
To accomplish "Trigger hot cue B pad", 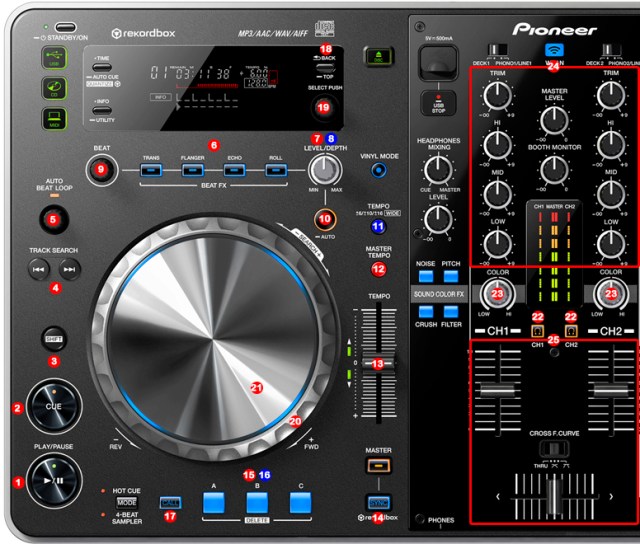I will (x=257, y=503).
